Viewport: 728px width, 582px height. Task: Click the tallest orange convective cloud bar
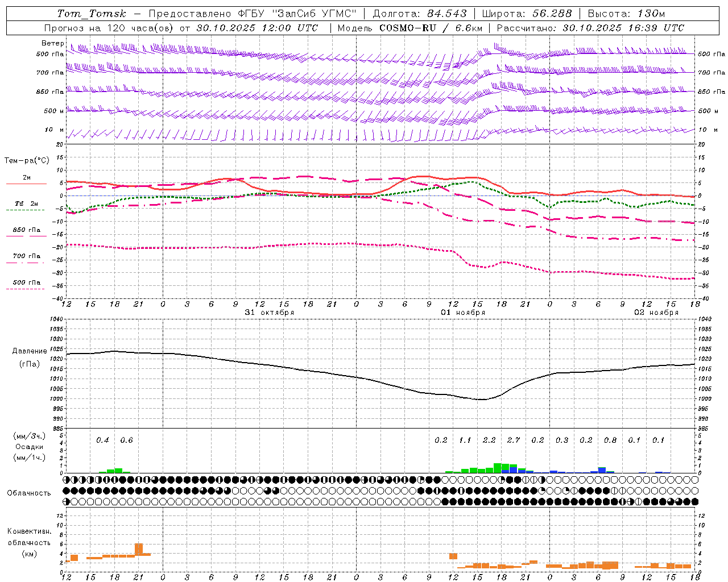(139, 550)
